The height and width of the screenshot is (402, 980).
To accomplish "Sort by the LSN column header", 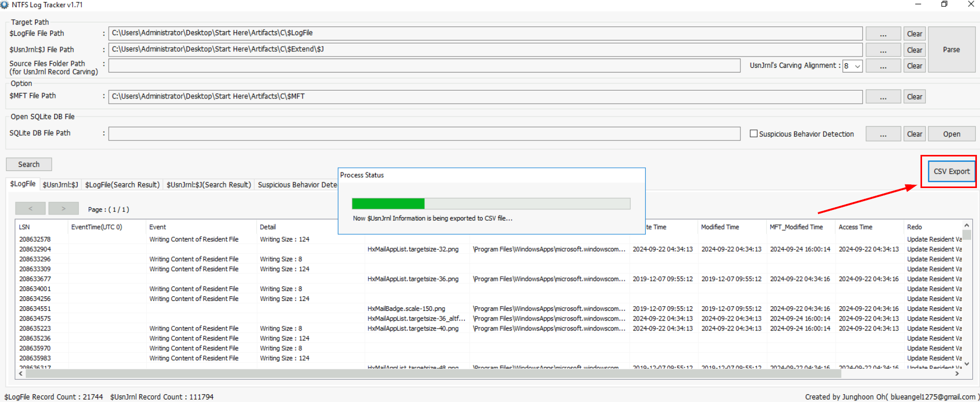I will [x=41, y=227].
